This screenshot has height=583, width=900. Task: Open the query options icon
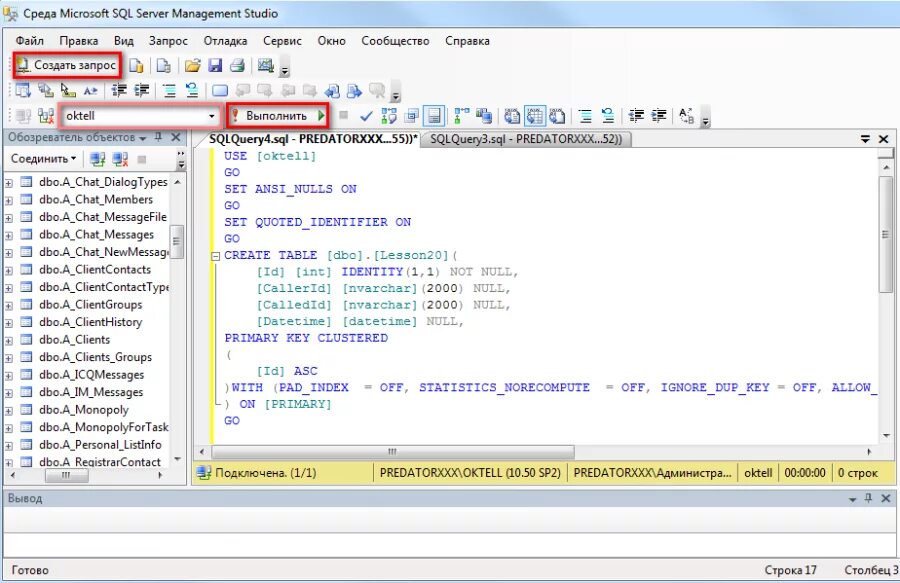click(412, 116)
